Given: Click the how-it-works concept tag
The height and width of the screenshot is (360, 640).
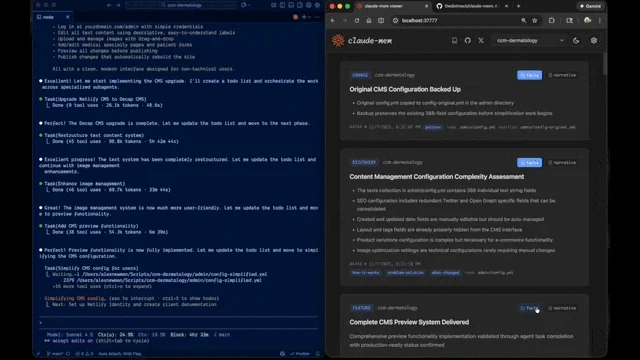Looking at the screenshot, I should (366, 273).
